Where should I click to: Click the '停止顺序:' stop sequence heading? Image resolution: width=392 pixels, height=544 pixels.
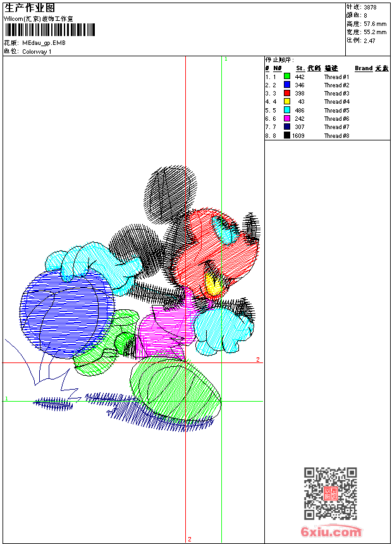pyautogui.click(x=279, y=60)
